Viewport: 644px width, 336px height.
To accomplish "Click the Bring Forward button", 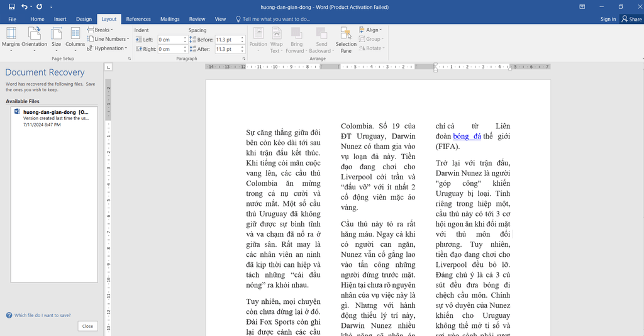I will click(x=296, y=40).
